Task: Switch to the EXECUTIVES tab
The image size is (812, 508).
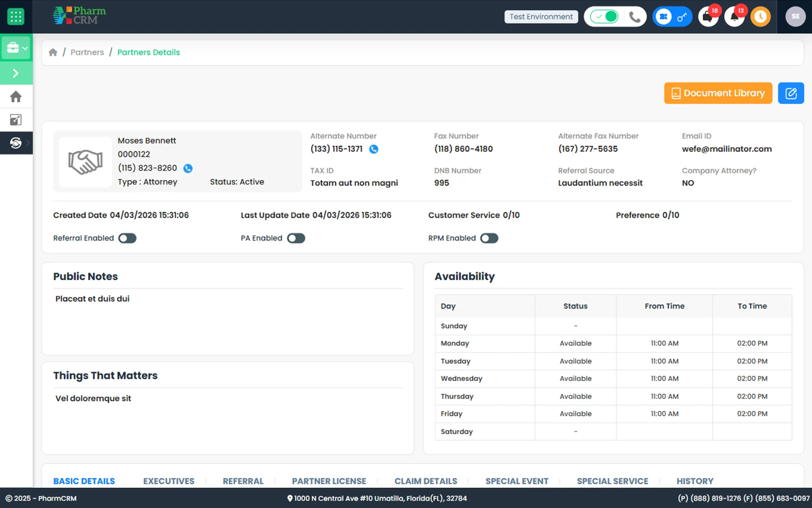Action: [169, 481]
